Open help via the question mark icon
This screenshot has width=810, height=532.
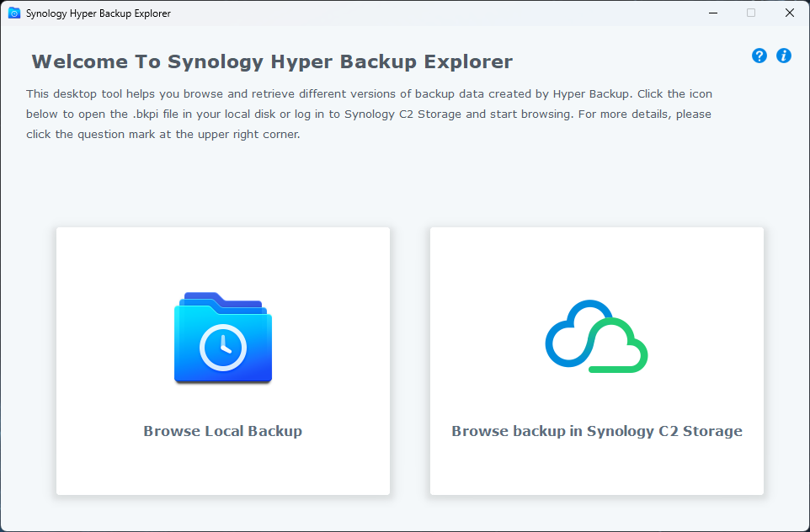click(759, 56)
